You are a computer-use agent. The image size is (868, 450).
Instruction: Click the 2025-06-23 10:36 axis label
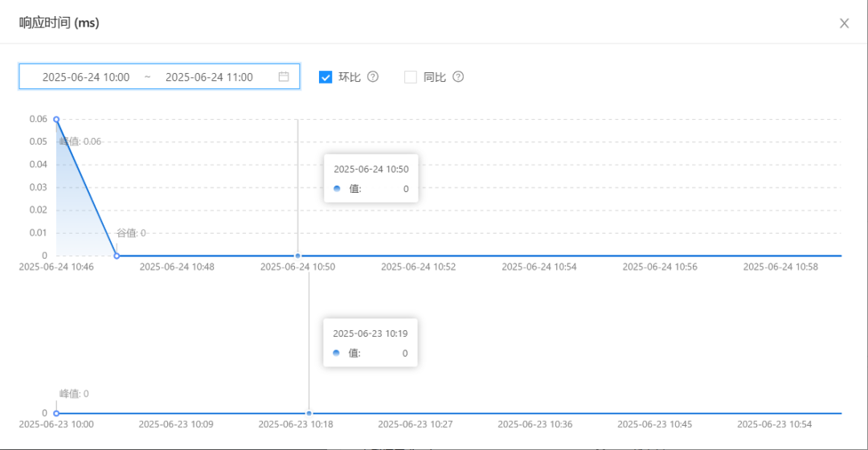(535, 424)
